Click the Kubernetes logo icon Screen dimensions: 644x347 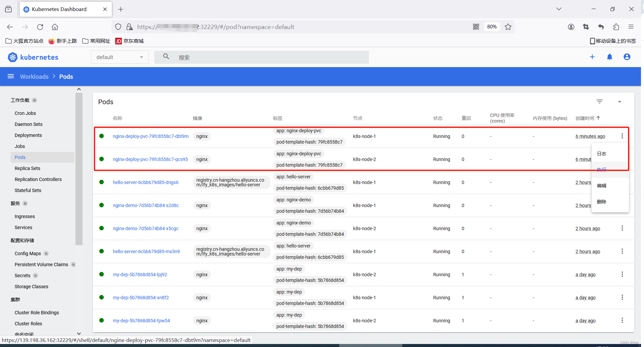click(x=13, y=57)
